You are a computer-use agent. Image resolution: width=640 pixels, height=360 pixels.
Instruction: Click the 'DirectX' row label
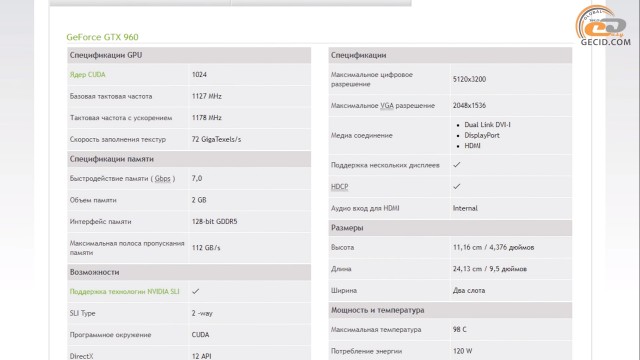[81, 356]
